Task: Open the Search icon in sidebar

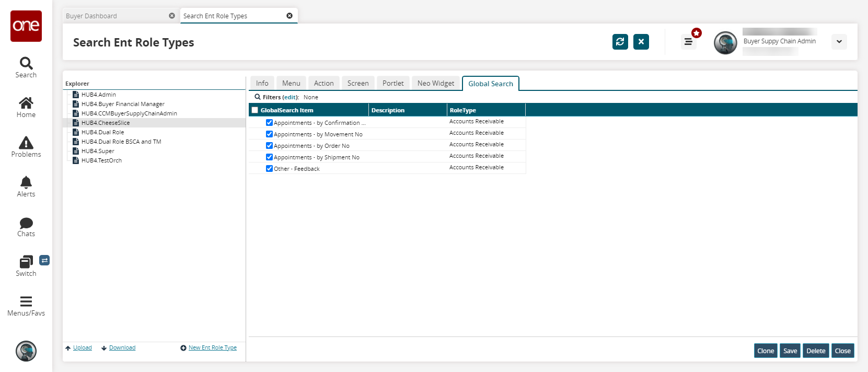Action: click(26, 67)
